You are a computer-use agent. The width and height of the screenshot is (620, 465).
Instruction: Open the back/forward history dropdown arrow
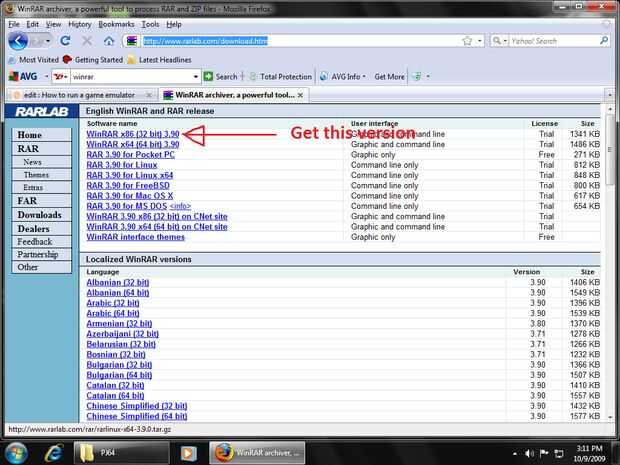[x=48, y=41]
